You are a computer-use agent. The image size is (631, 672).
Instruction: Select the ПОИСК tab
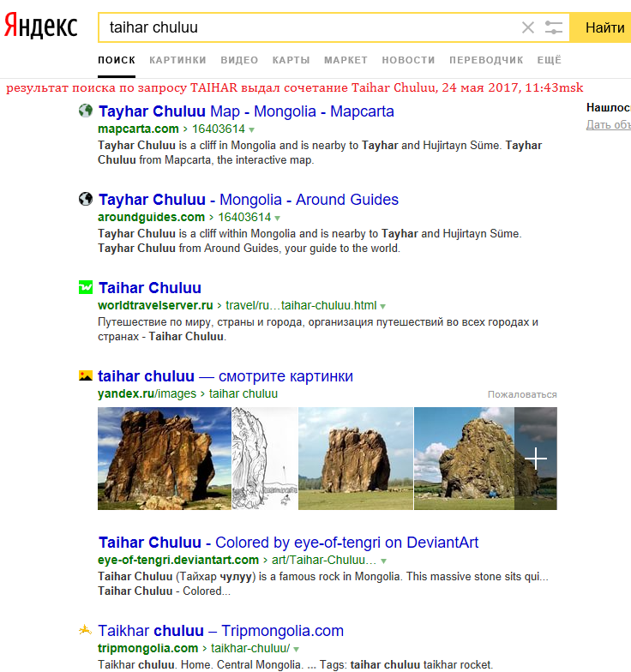click(x=117, y=60)
